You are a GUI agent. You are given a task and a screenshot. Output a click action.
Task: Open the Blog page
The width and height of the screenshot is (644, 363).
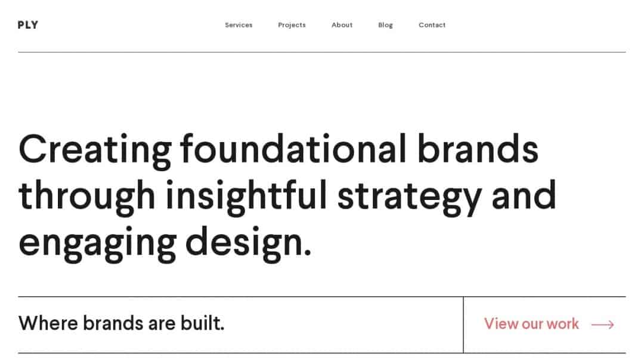coord(385,25)
